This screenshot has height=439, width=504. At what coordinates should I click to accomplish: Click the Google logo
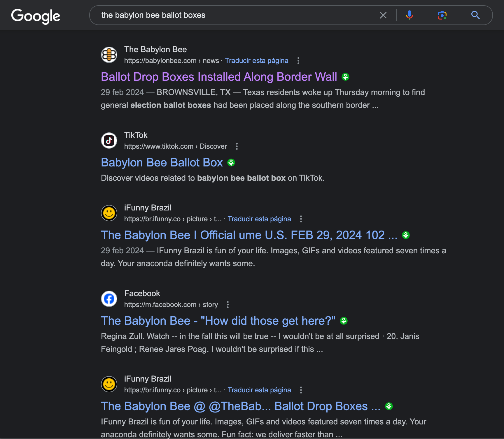[36, 16]
